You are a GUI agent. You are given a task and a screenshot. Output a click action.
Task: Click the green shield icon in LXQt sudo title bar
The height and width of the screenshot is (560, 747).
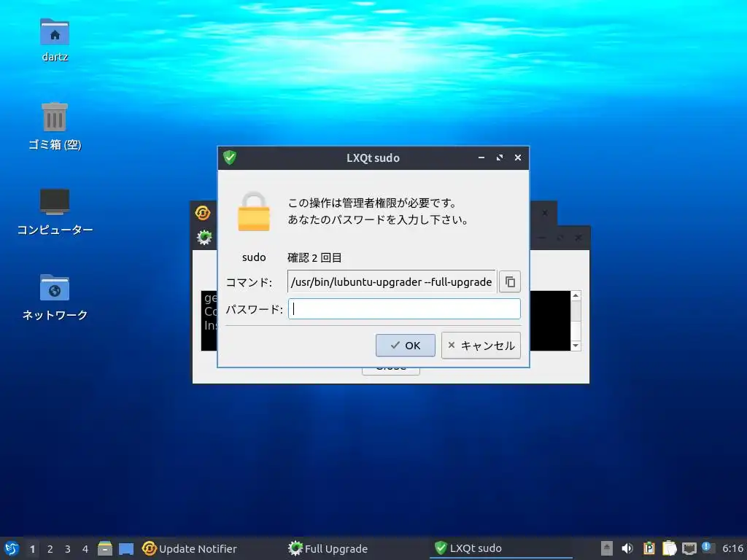click(x=230, y=157)
